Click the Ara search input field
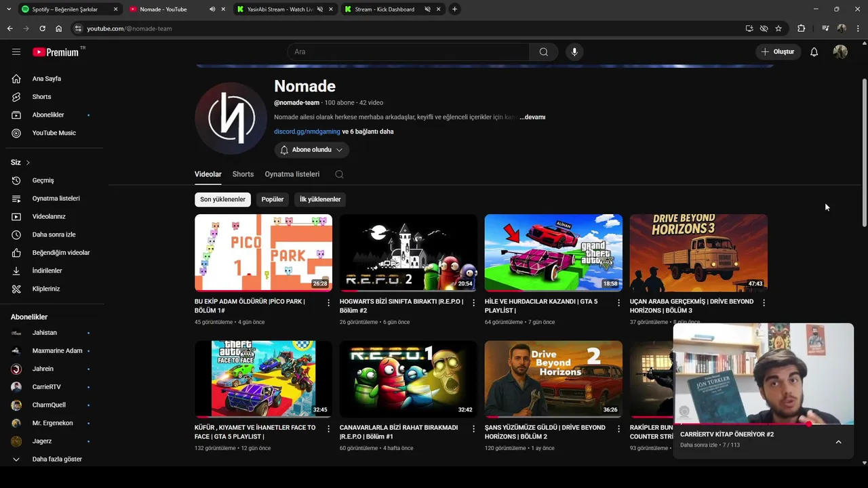 coord(408,52)
